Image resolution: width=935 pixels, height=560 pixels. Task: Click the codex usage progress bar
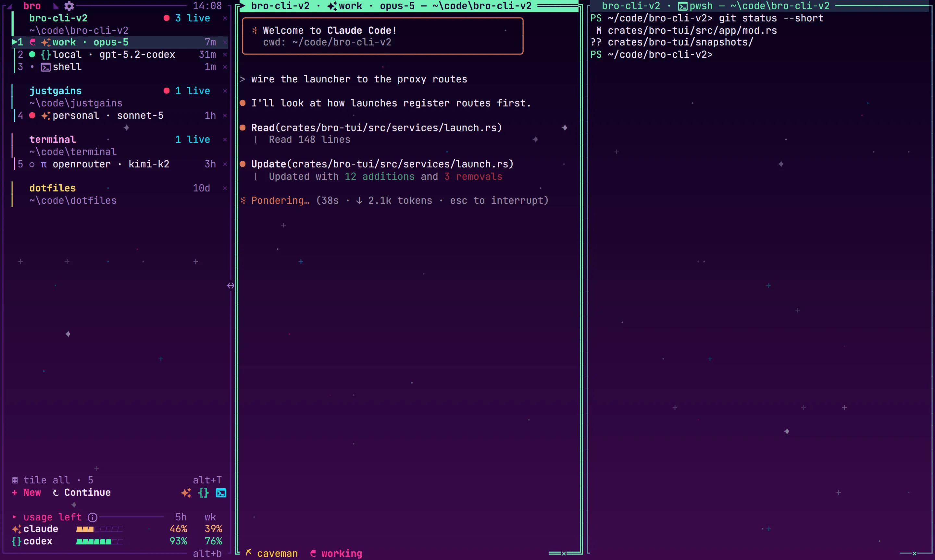pos(99,542)
